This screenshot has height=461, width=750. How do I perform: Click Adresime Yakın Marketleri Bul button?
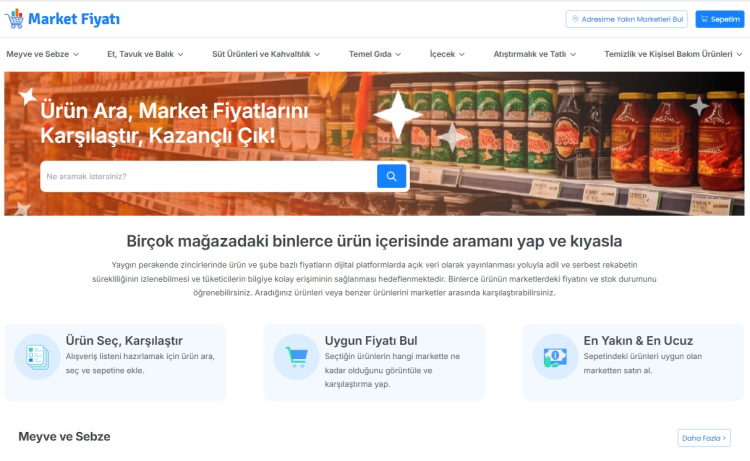tap(627, 19)
